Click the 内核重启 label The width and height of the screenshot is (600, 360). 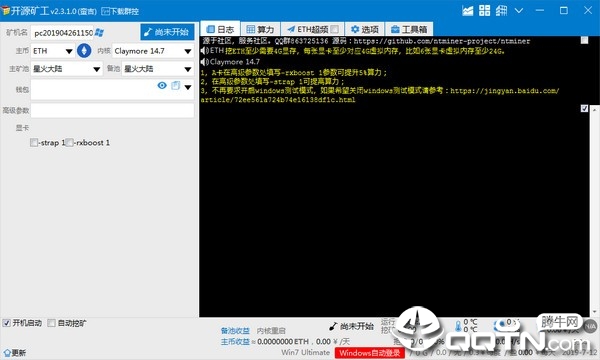(271, 331)
